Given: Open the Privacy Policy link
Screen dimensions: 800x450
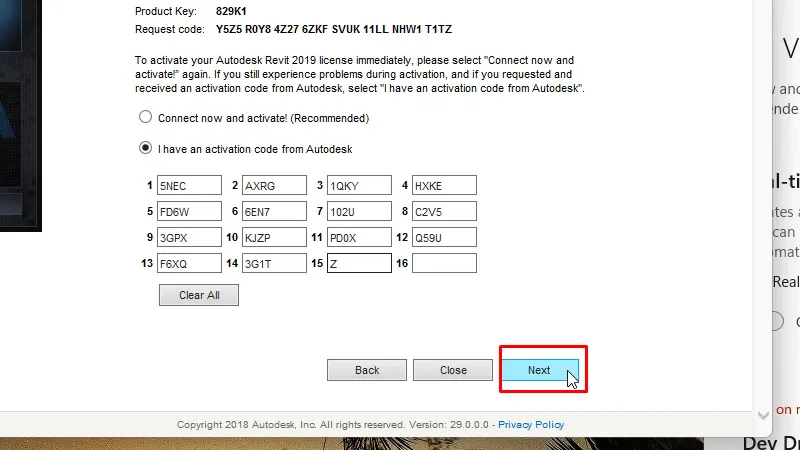Looking at the screenshot, I should (531, 425).
